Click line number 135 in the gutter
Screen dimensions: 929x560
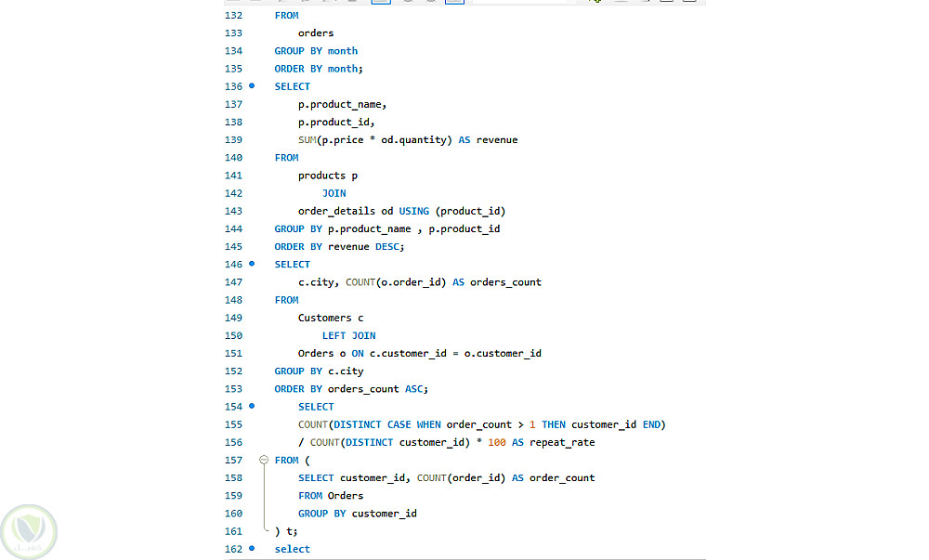233,69
